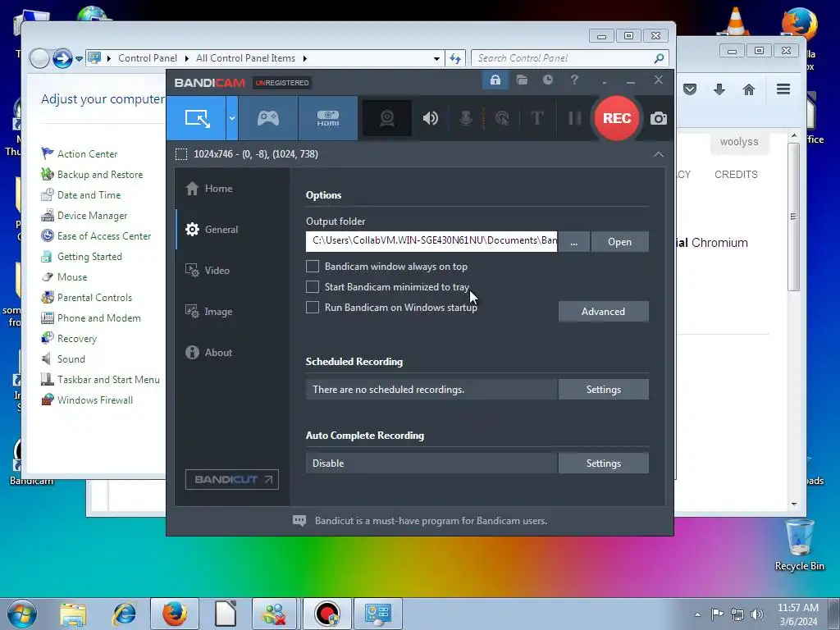Click Control Panel refresh button
The image size is (840, 630).
click(x=454, y=58)
